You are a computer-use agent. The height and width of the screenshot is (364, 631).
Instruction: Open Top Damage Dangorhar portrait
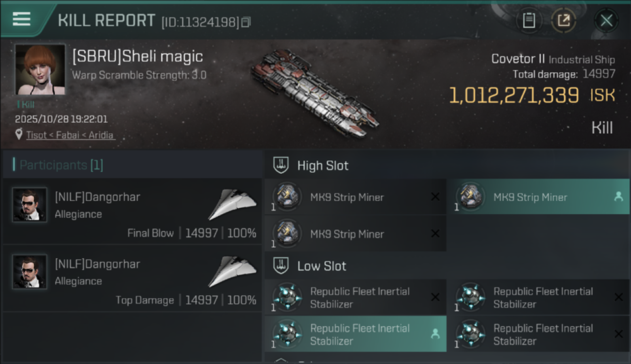click(x=30, y=272)
